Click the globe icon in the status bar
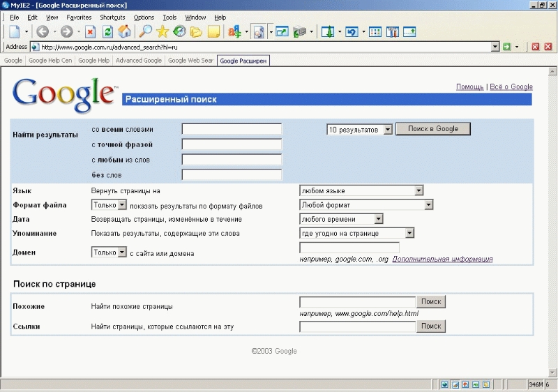The image size is (558, 392). (445, 384)
